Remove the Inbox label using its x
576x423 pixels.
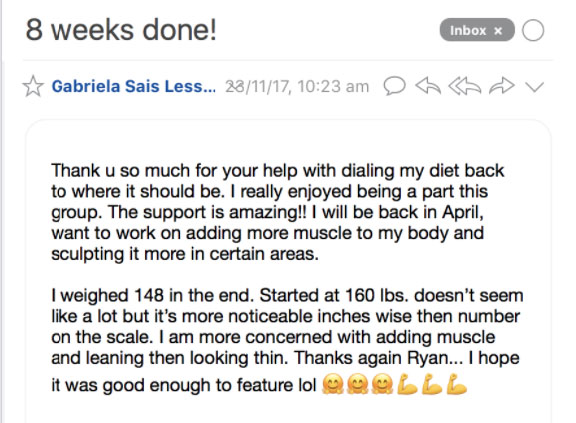point(498,30)
